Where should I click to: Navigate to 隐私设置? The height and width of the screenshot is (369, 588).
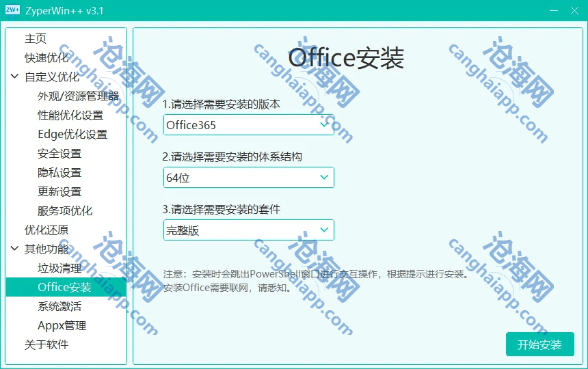(59, 173)
